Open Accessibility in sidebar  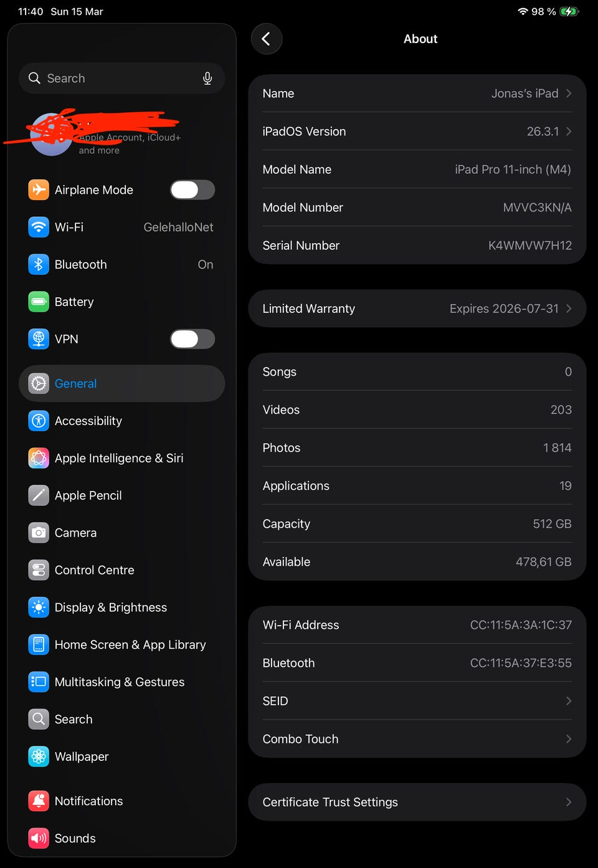pos(121,421)
